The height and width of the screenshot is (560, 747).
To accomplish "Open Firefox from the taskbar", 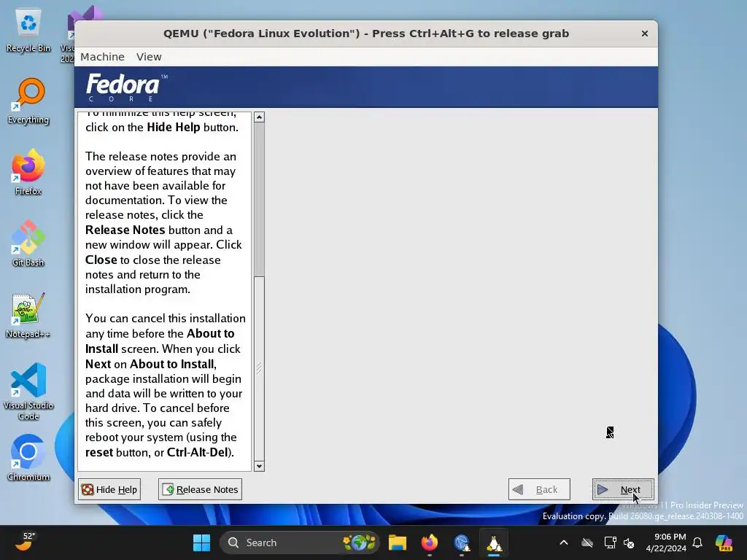I will pyautogui.click(x=429, y=542).
